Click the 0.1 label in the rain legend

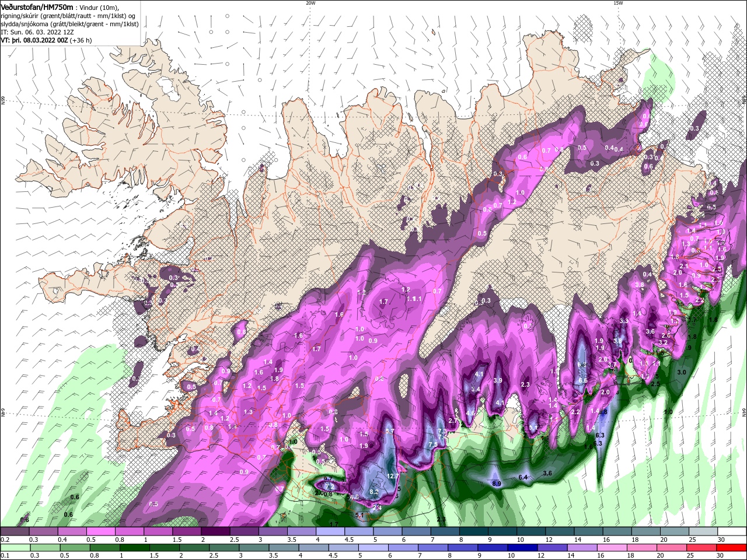[x=5, y=556]
